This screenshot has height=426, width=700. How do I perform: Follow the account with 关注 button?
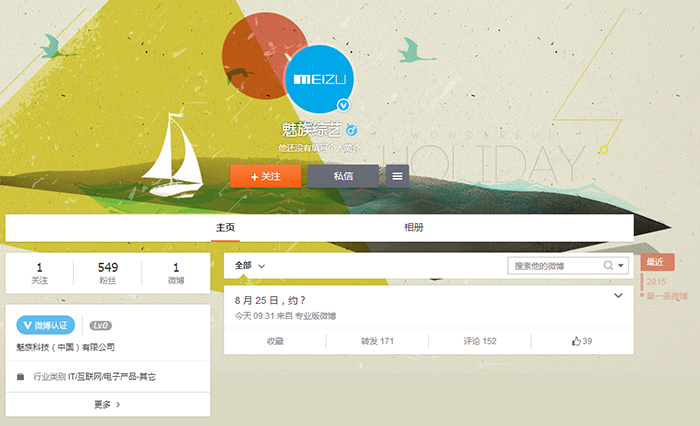266,176
